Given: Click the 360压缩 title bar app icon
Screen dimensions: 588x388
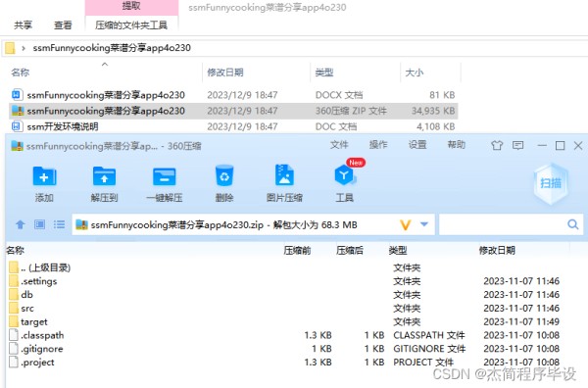Looking at the screenshot, I should coord(18,146).
